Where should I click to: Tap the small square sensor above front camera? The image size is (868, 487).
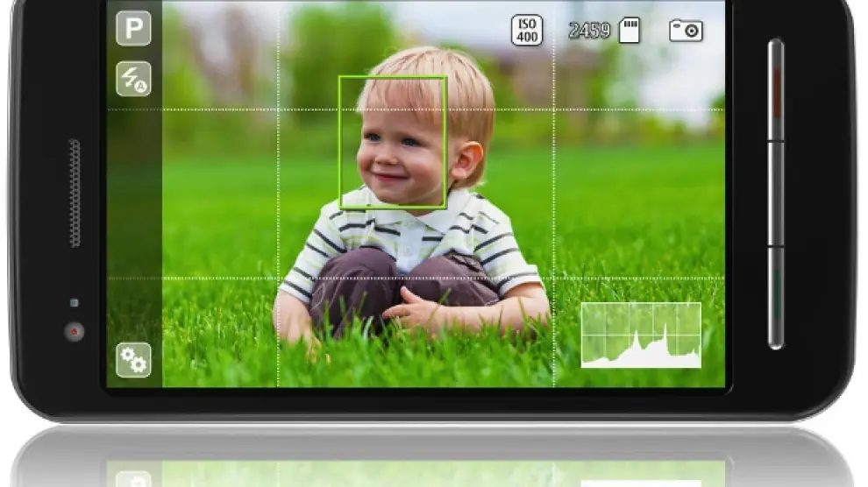click(74, 303)
